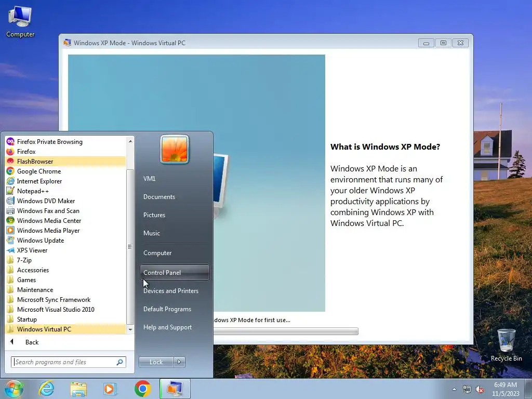Expand the Accessories folder
Image resolution: width=532 pixels, height=399 pixels.
coord(65,270)
